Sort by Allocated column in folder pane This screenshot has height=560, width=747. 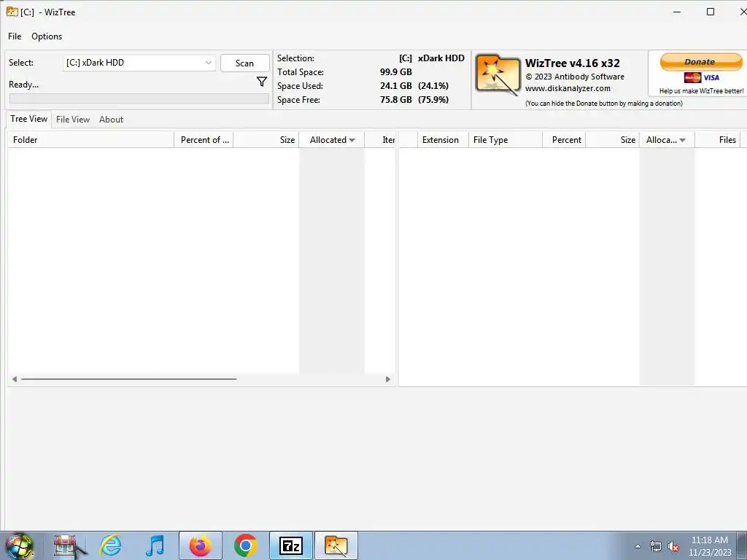332,140
